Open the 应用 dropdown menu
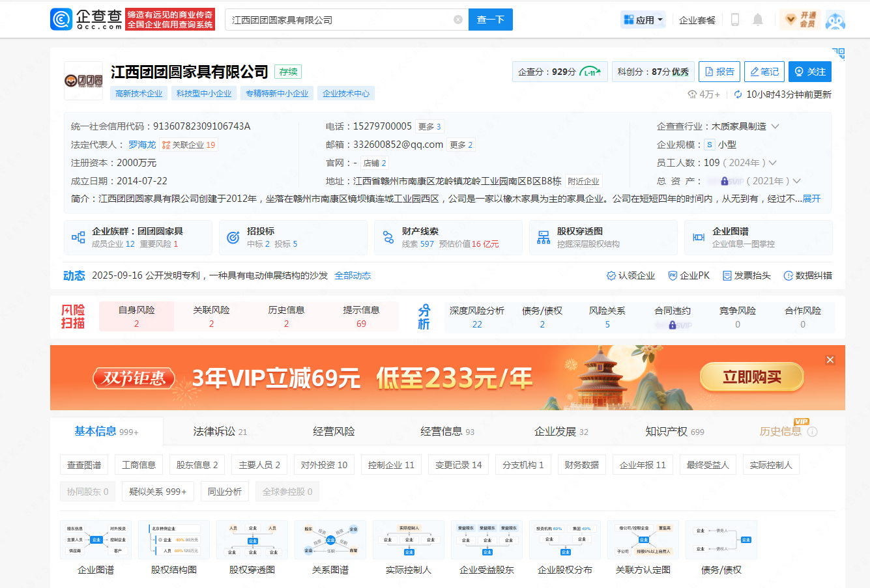This screenshot has width=870, height=588. click(643, 20)
